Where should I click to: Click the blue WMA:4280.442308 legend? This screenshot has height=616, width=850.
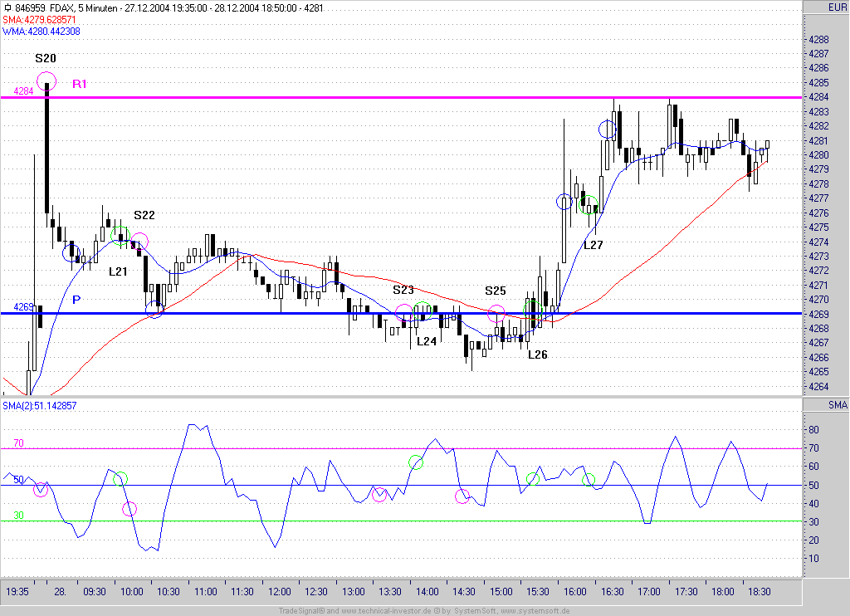[x=42, y=32]
